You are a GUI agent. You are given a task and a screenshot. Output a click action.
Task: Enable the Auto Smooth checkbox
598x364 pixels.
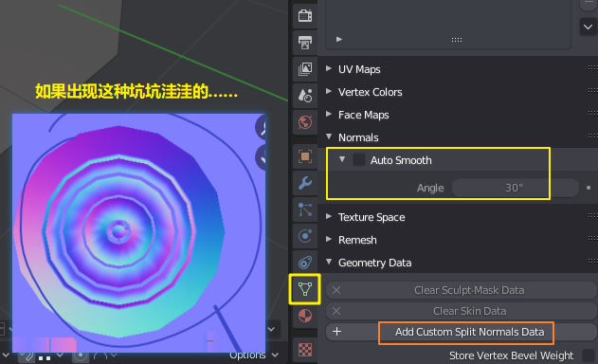359,159
